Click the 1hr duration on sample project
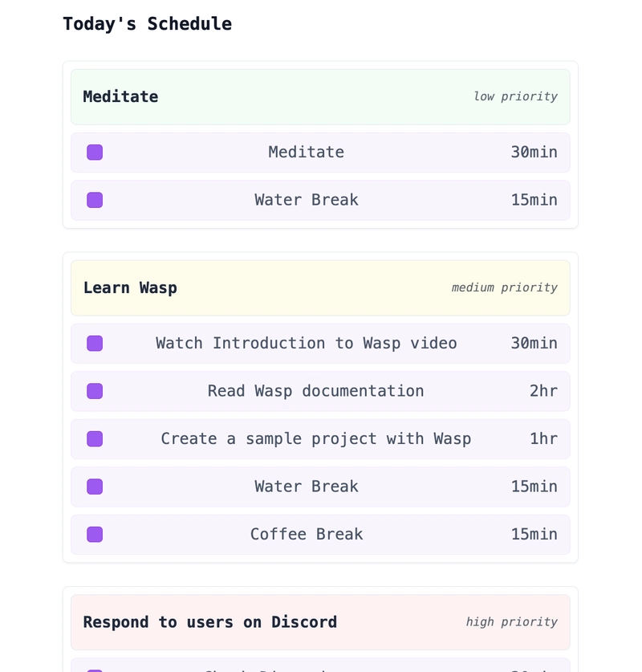Image resolution: width=642 pixels, height=672 pixels. click(543, 439)
